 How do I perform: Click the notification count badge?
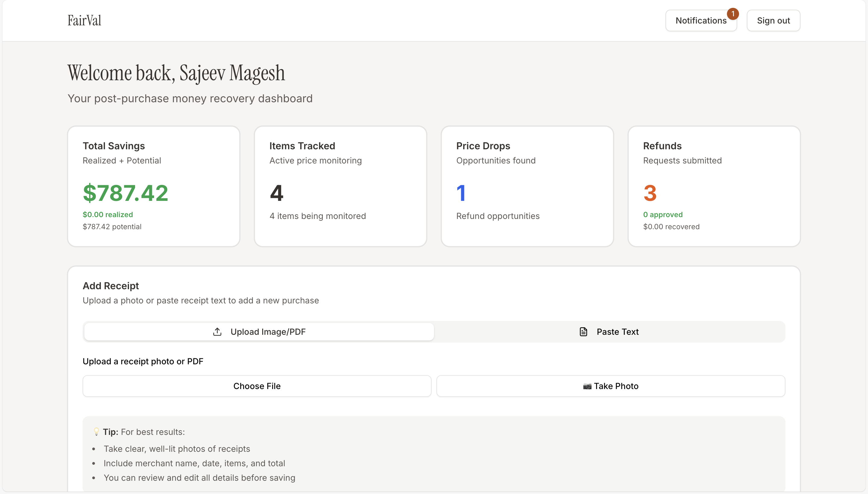click(733, 14)
